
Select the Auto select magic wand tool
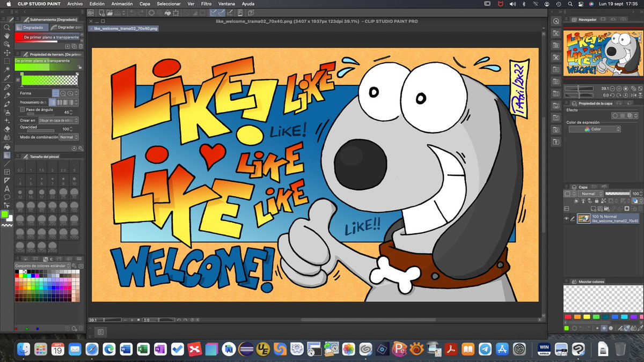click(7, 69)
